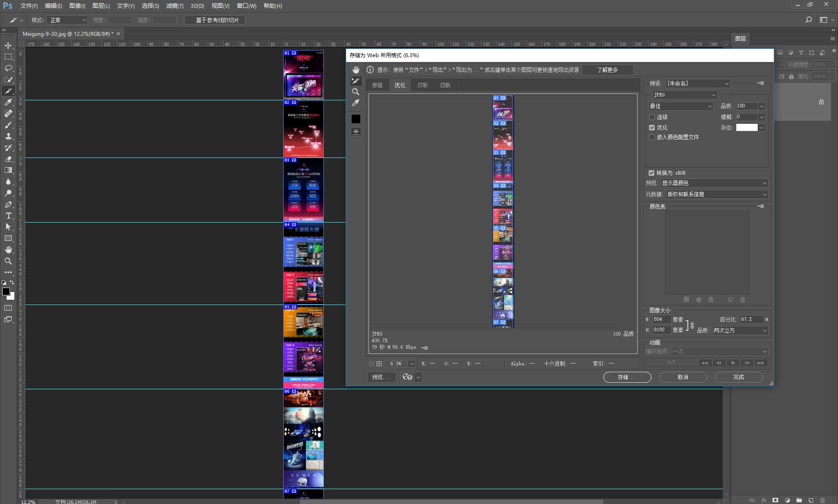Open the 文件 menu
The width and height of the screenshot is (838, 504).
click(x=28, y=6)
